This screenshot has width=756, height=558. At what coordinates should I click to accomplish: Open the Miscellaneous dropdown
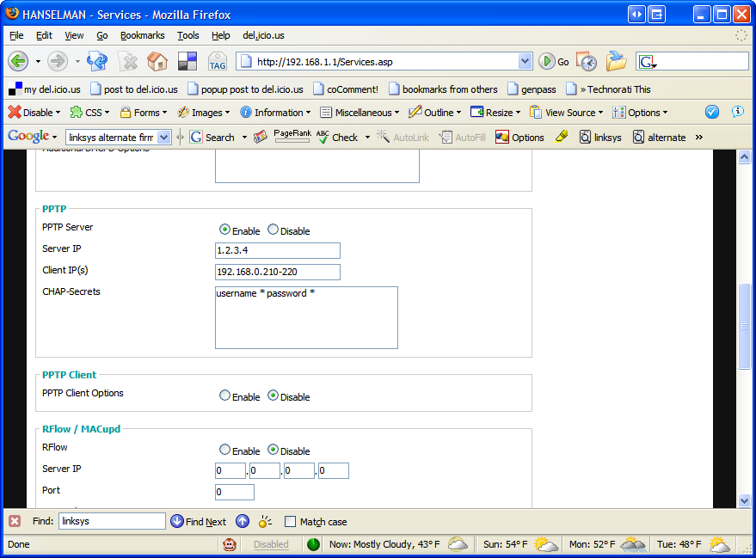(x=360, y=113)
